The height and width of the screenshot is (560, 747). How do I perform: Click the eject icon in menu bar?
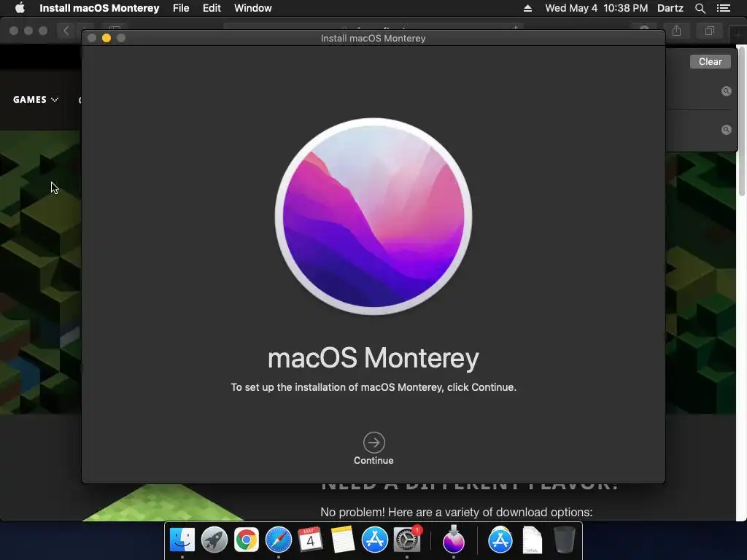[x=527, y=8]
